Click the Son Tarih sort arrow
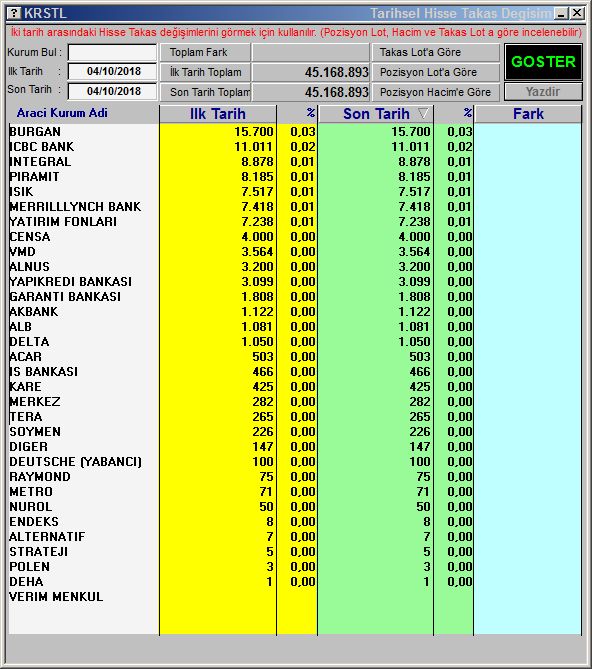 click(x=423, y=113)
